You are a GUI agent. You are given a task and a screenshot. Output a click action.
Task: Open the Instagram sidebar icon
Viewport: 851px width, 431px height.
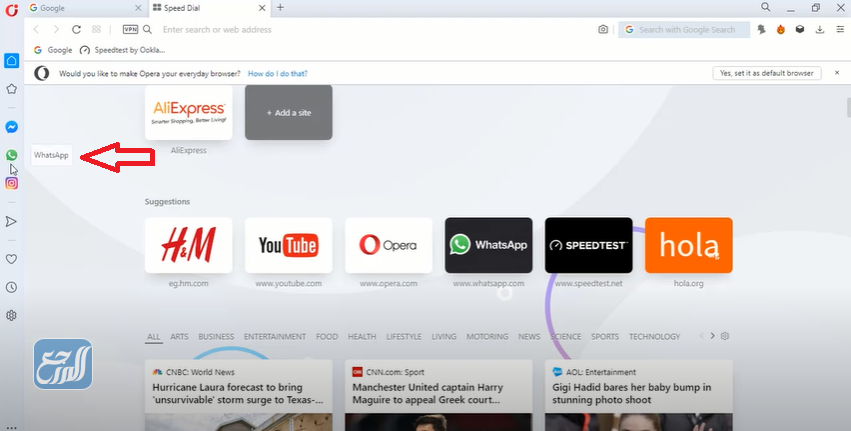coord(11,183)
